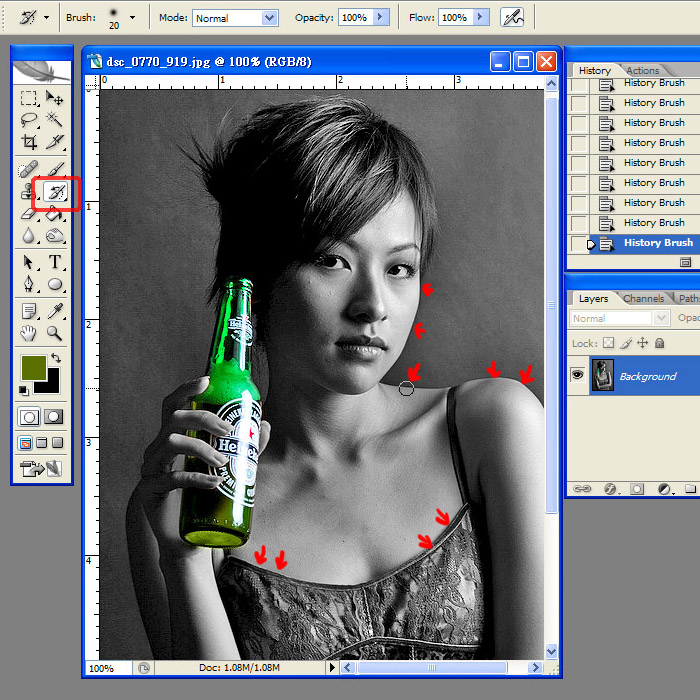Select the Crop tool
Viewport: 700px width, 700px height.
coord(30,143)
